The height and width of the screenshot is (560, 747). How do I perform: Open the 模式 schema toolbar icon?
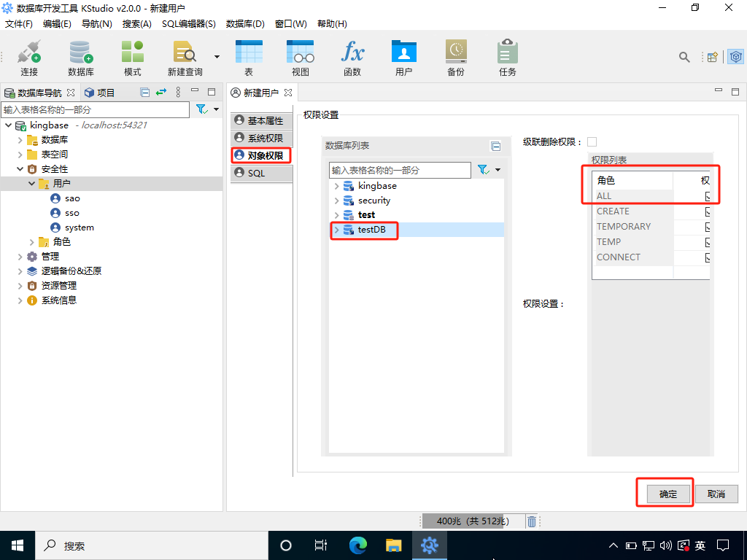pyautogui.click(x=133, y=52)
